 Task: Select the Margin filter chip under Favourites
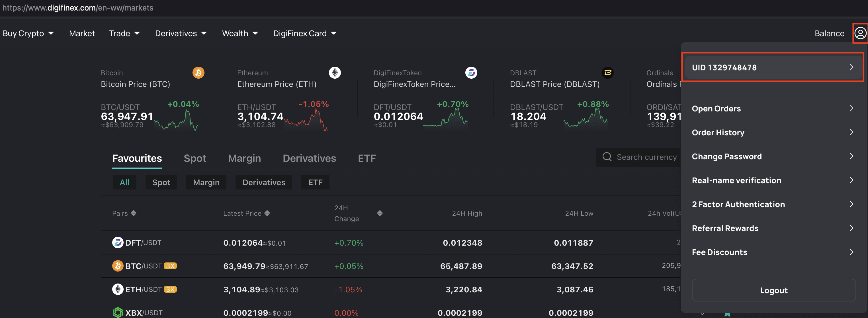click(x=206, y=182)
